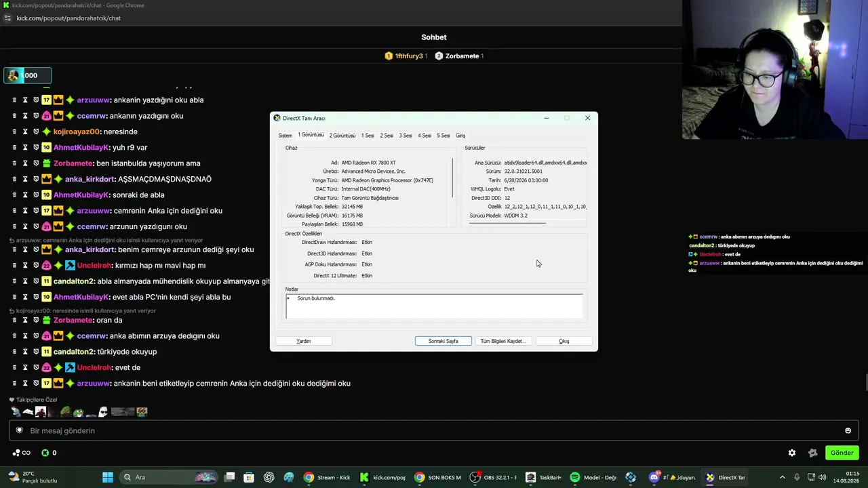
Task: Click the Çıkış button in DirectX tool
Action: 564,341
